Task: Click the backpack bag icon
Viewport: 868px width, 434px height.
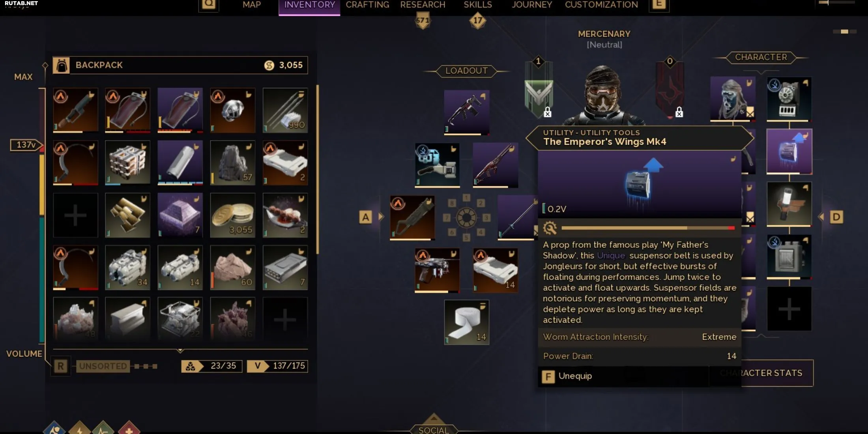Action: coord(61,65)
